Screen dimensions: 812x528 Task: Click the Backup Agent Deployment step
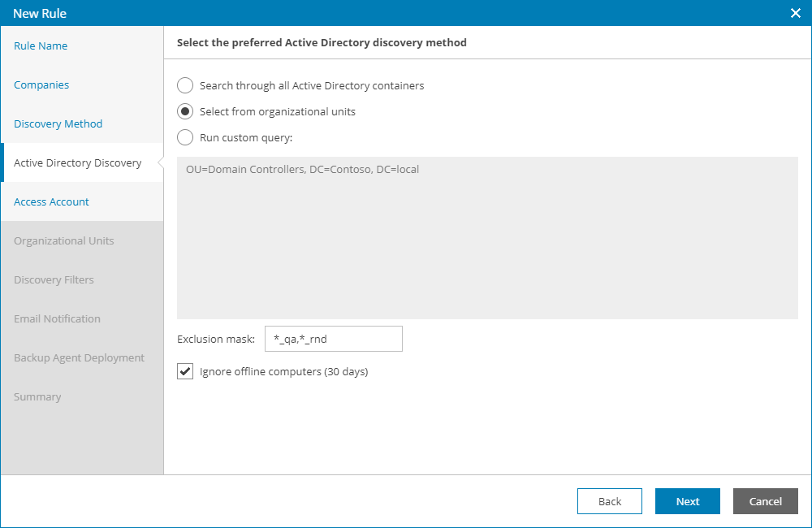[x=80, y=358]
